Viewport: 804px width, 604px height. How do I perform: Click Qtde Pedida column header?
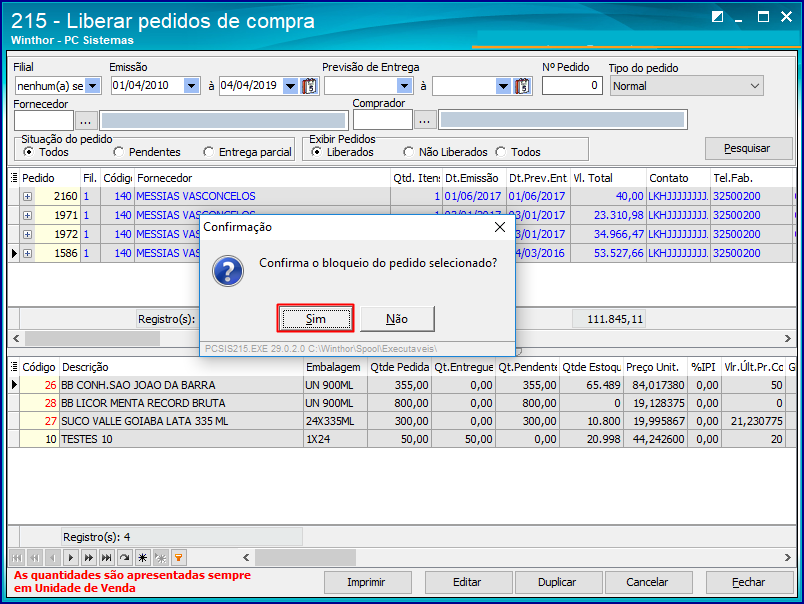pyautogui.click(x=399, y=367)
